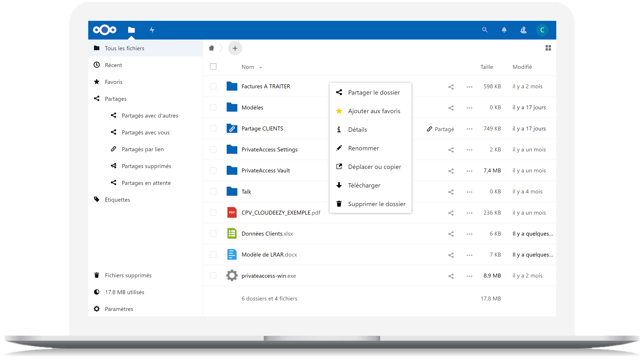
Task: Choose Ajouter aux favoris menu entry
Action: [370, 111]
